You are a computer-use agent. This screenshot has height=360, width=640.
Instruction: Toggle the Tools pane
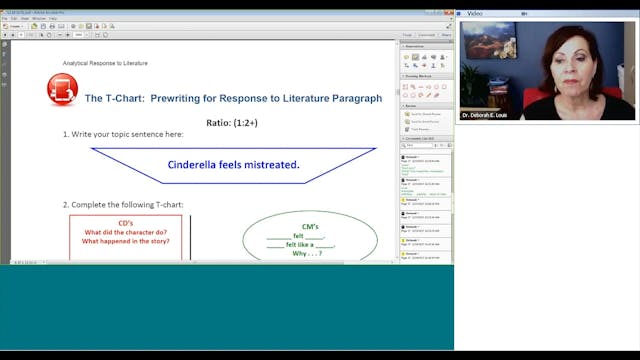click(407, 35)
